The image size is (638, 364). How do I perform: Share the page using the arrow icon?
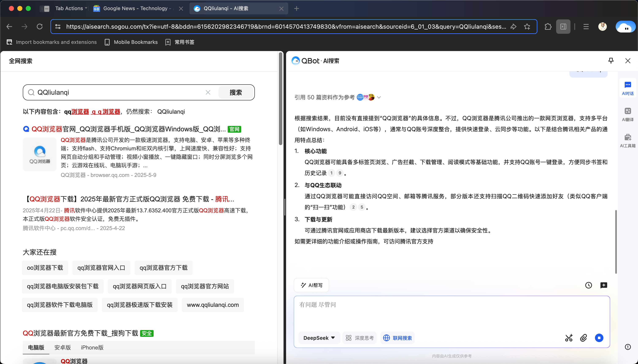point(514,27)
